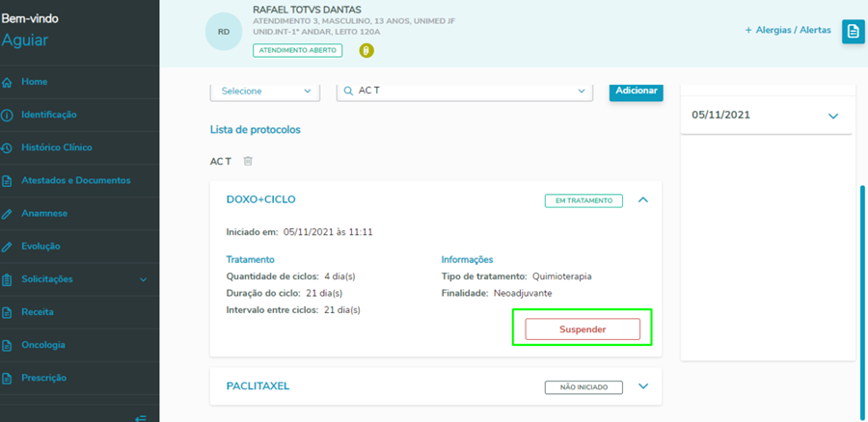Viewport: 868px width, 422px height.
Task: Expand the 05/11/2021 date panel
Action: pyautogui.click(x=833, y=117)
